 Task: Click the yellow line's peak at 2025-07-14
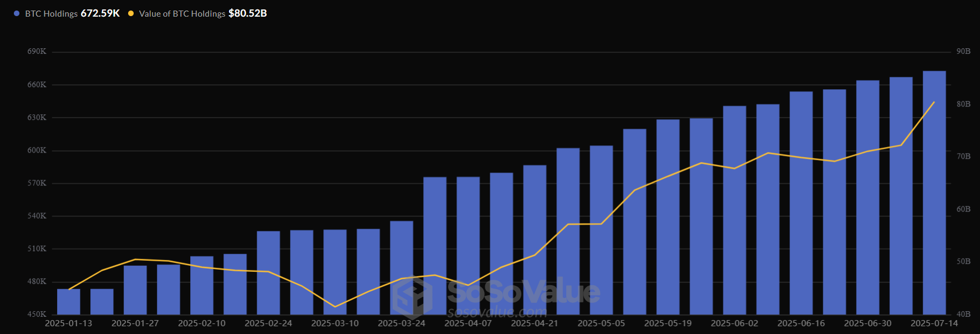click(934, 102)
